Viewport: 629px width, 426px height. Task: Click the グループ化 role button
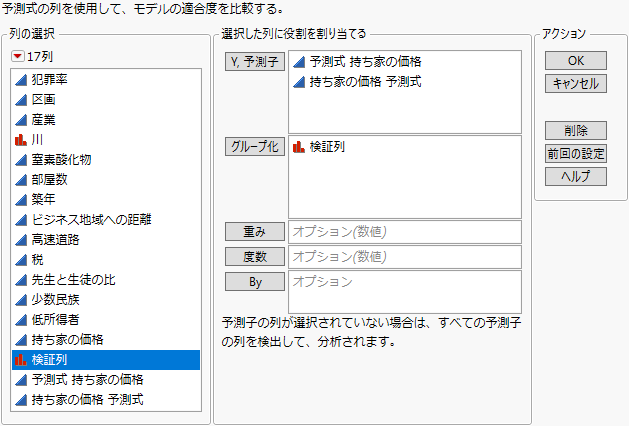tap(255, 147)
